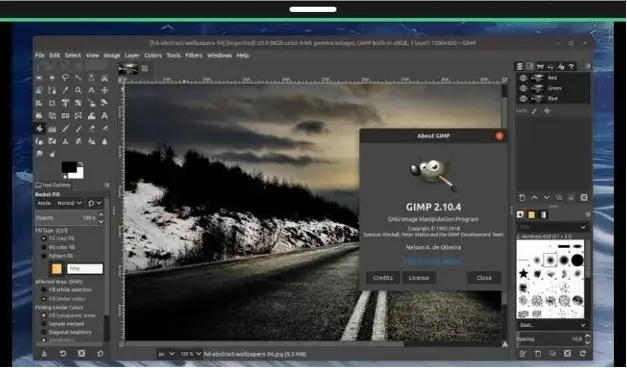
Task: Open the Filters menu
Action: tap(194, 55)
